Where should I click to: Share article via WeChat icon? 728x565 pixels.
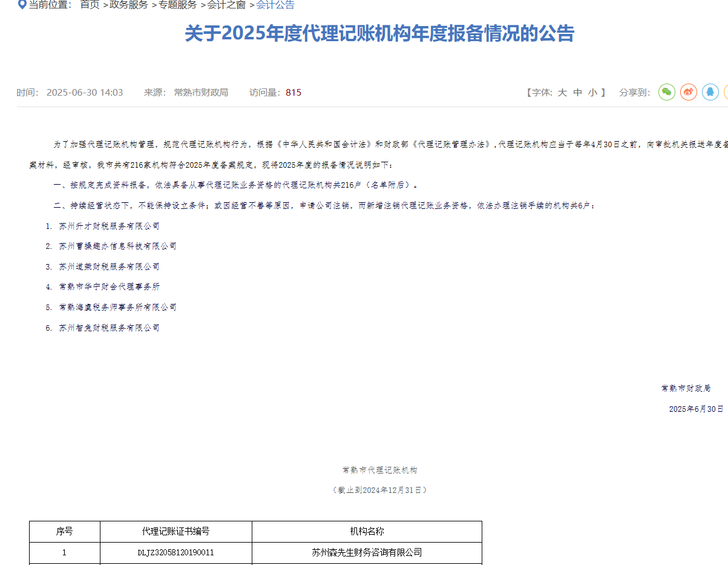coord(667,92)
